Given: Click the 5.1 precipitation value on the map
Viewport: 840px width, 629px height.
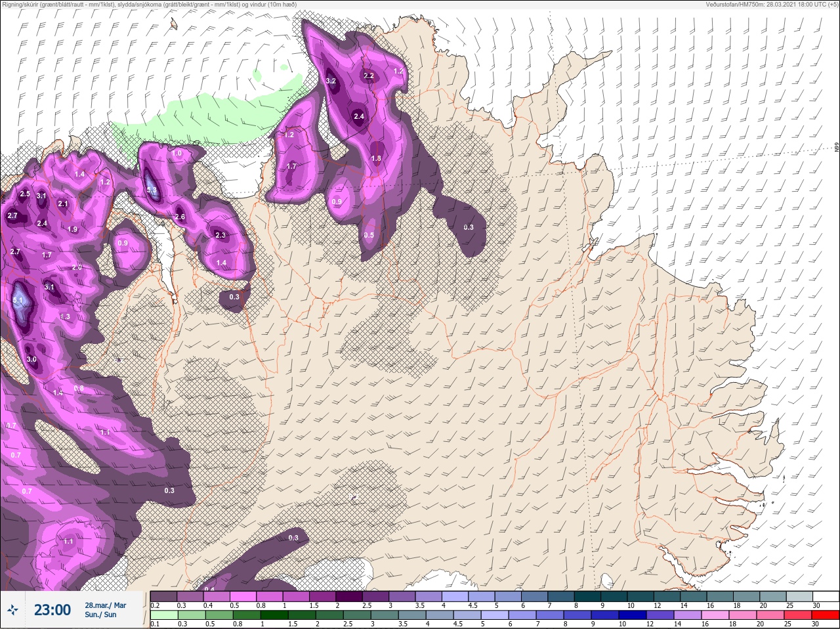Looking at the screenshot, I should [18, 301].
